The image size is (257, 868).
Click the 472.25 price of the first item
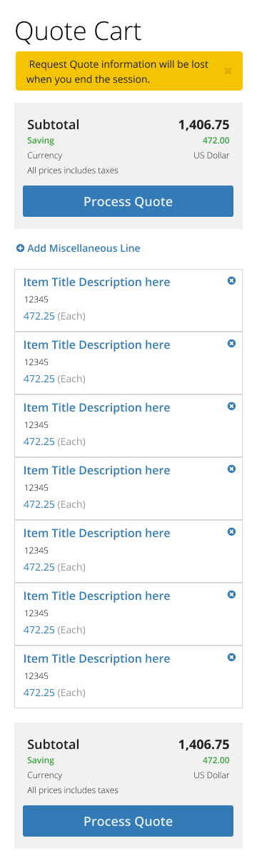click(39, 316)
